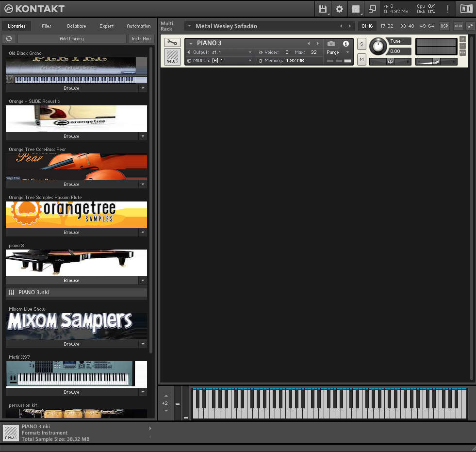Open the multi name dropdown arrow

[x=189, y=26]
